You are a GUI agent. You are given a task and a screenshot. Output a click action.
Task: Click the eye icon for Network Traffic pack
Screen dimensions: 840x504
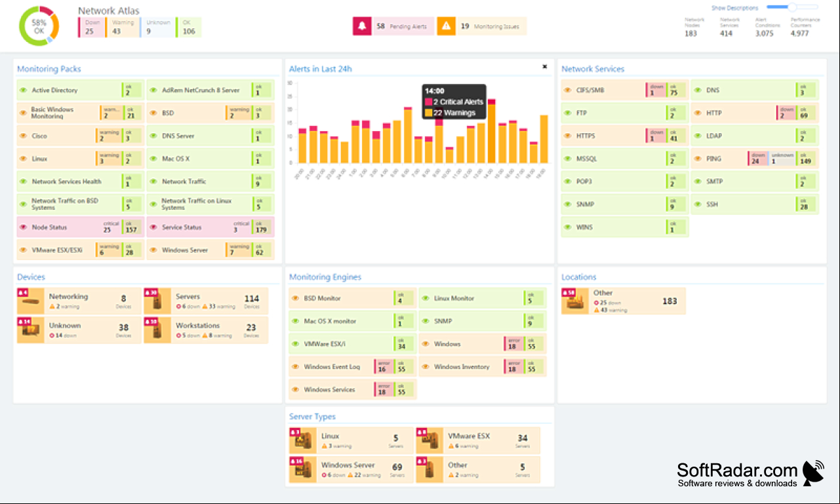[x=153, y=182]
